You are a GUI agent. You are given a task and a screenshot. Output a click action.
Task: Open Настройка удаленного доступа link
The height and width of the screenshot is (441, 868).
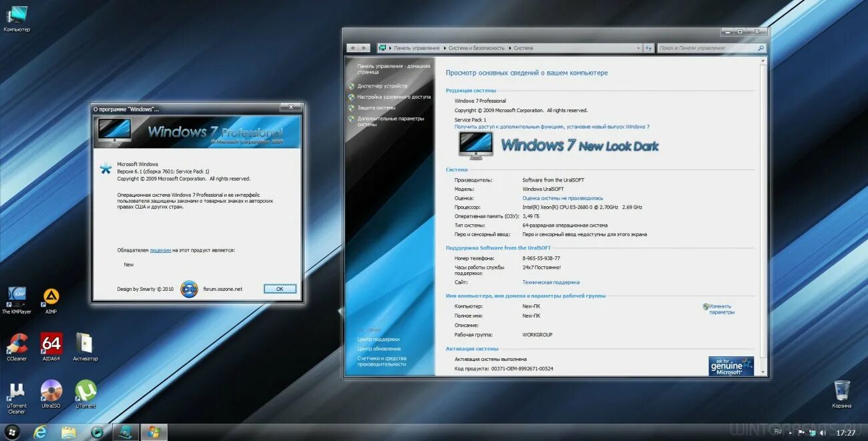tap(394, 97)
